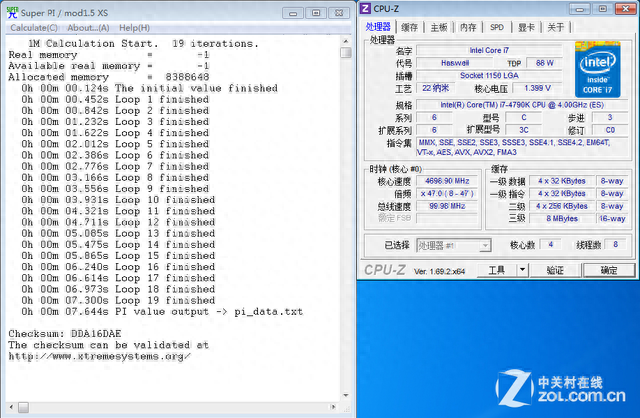Switch to the 显卡 tab
The height and width of the screenshot is (418, 640).
pos(526,28)
